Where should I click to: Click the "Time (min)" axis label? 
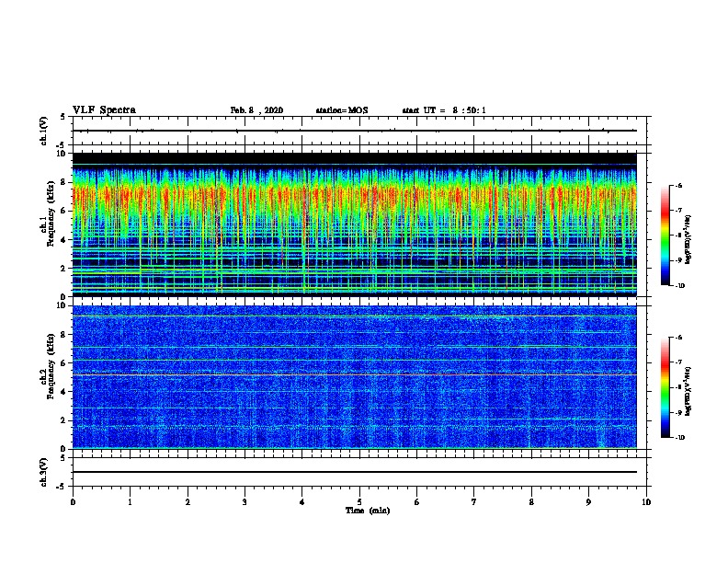tap(368, 511)
